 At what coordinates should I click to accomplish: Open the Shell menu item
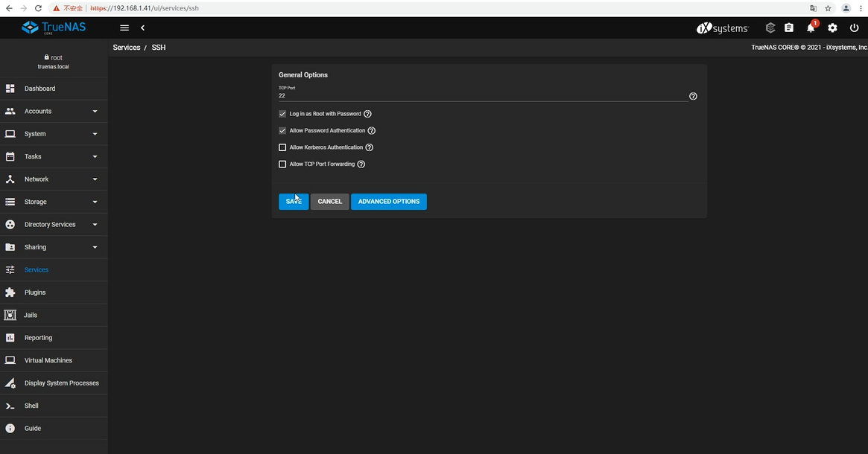[31, 406]
